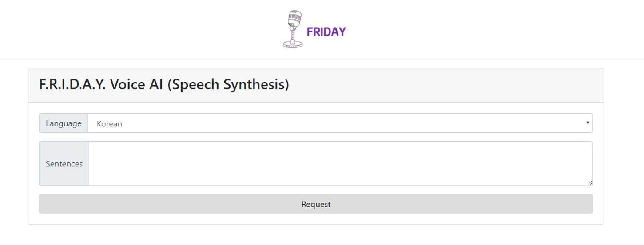The image size is (644, 245).
Task: Click the textarea resize grip corner
Action: click(590, 182)
